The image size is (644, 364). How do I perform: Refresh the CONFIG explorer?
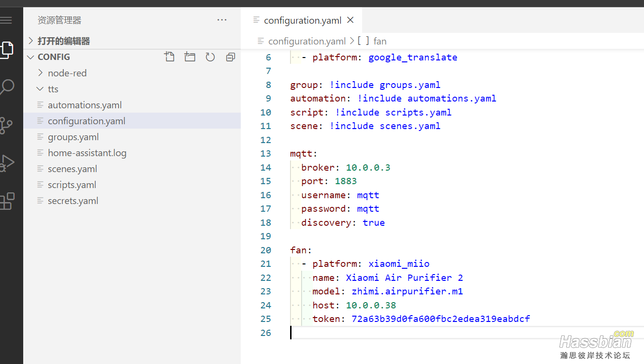click(x=210, y=57)
